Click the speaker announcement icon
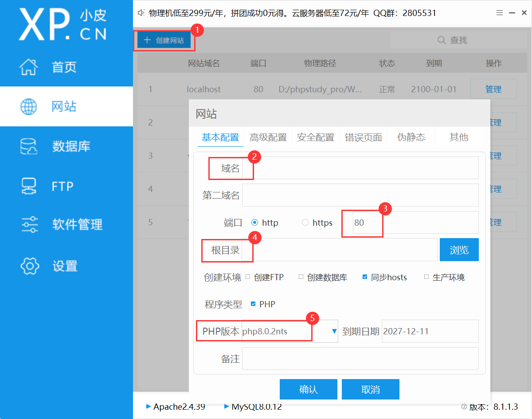 (x=141, y=13)
